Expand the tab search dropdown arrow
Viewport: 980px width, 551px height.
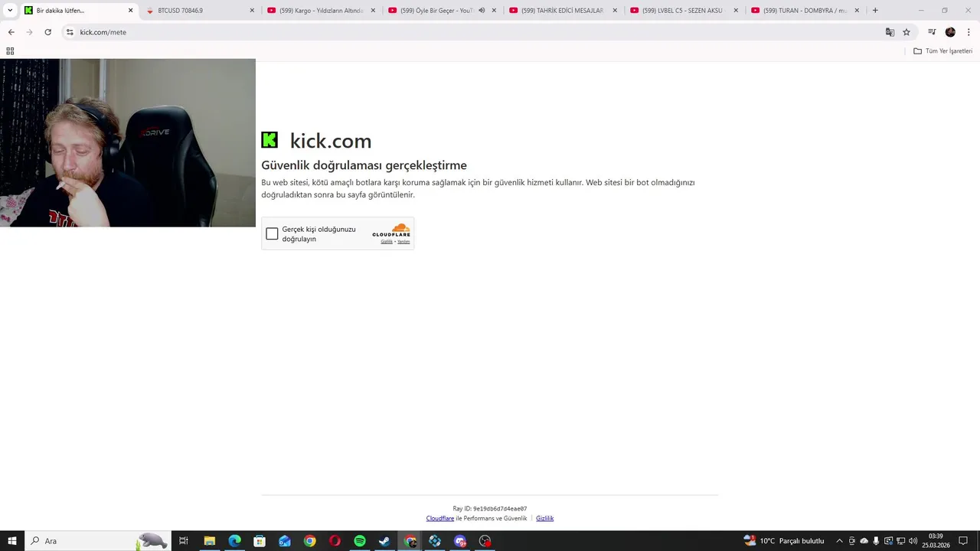coord(10,11)
